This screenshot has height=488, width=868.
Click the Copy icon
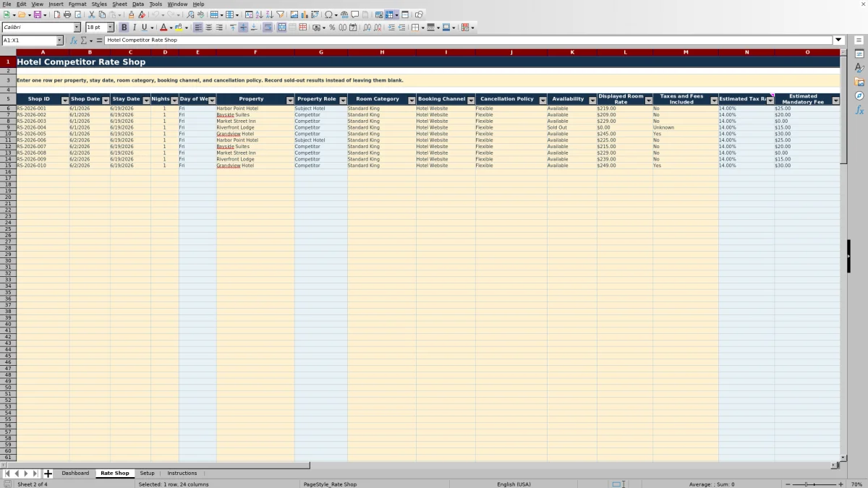(102, 14)
